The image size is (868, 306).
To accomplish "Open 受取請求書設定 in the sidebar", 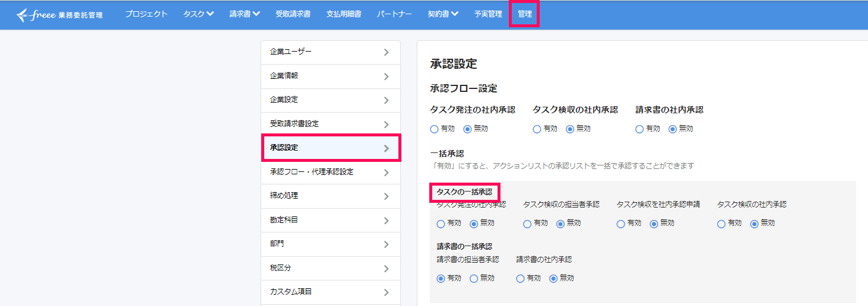I will tap(331, 124).
